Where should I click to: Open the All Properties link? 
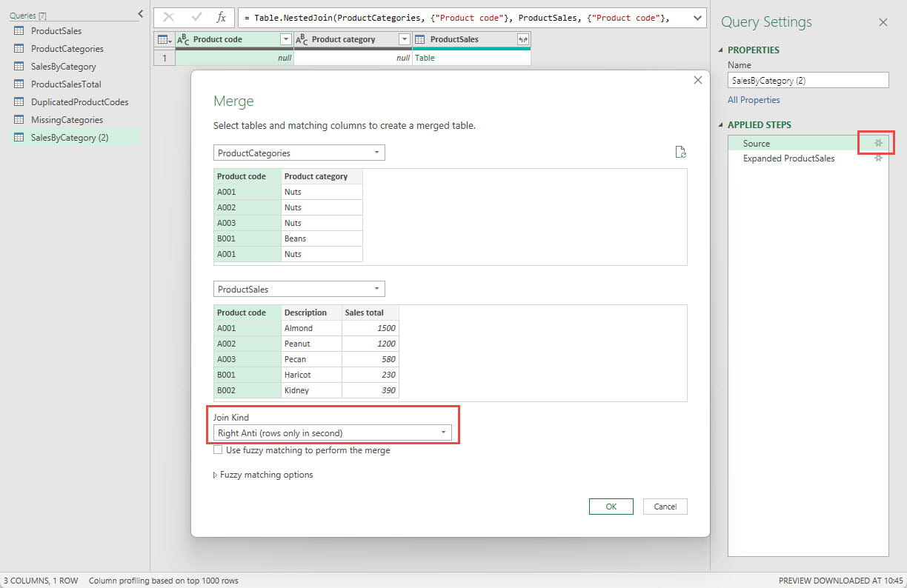(x=754, y=100)
